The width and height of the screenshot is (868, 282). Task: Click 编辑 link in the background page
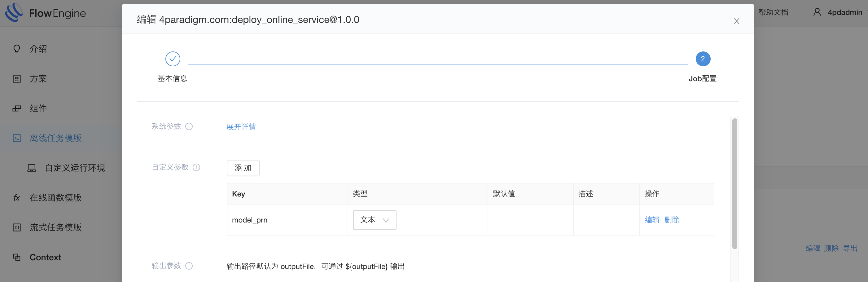click(x=813, y=248)
